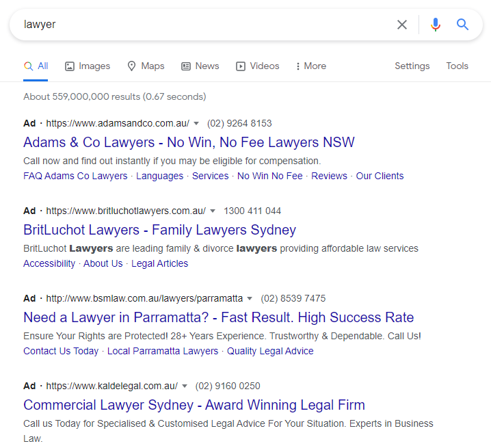
Task: Open the Quality Legal Advice sitelink
Action: pyautogui.click(x=270, y=351)
